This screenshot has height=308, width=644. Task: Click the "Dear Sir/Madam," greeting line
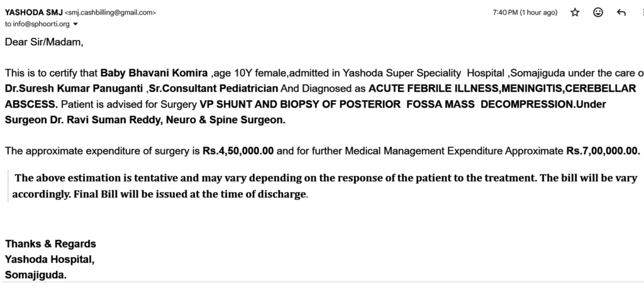point(44,42)
